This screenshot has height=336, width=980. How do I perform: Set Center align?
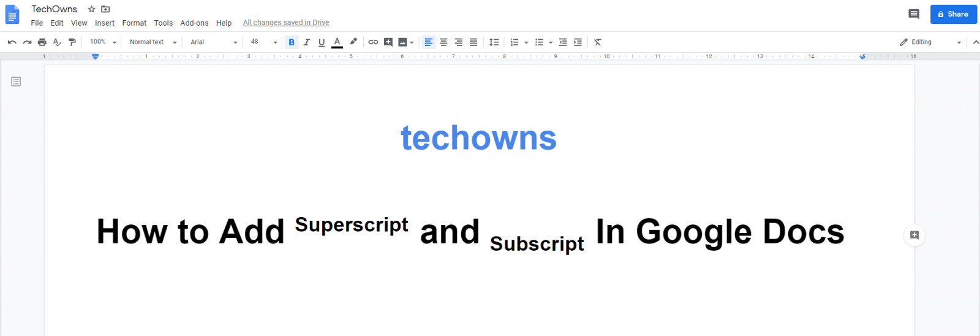(x=443, y=42)
